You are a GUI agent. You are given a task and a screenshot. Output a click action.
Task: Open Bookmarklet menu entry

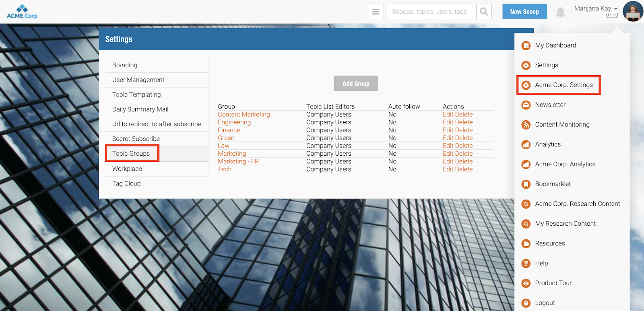(553, 184)
